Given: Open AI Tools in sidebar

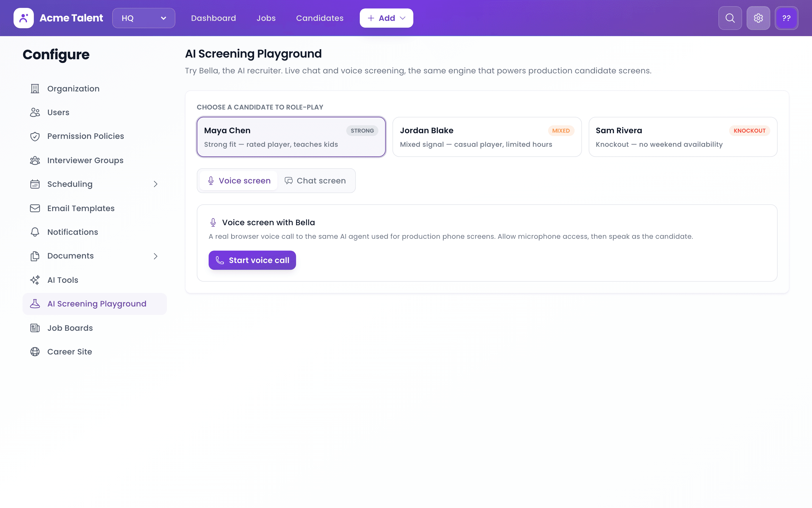Looking at the screenshot, I should tap(95, 280).
